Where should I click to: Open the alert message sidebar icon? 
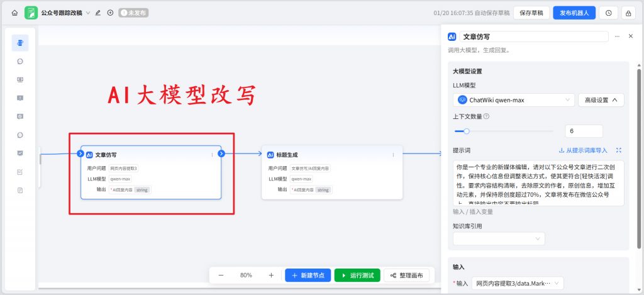click(x=20, y=97)
